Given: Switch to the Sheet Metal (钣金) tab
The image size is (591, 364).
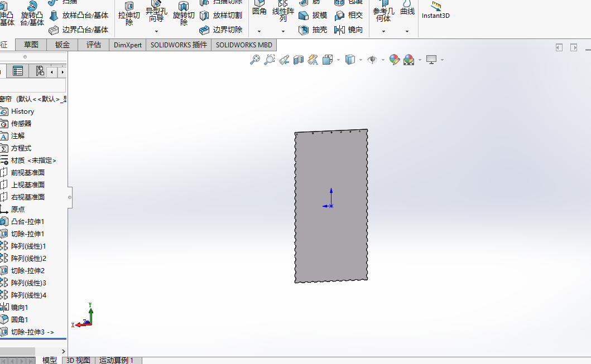Looking at the screenshot, I should pos(62,45).
